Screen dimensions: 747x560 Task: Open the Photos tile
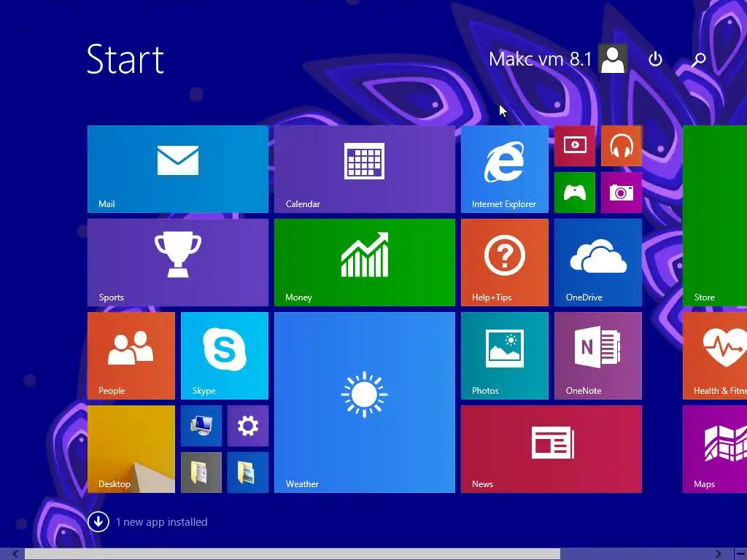tap(505, 356)
